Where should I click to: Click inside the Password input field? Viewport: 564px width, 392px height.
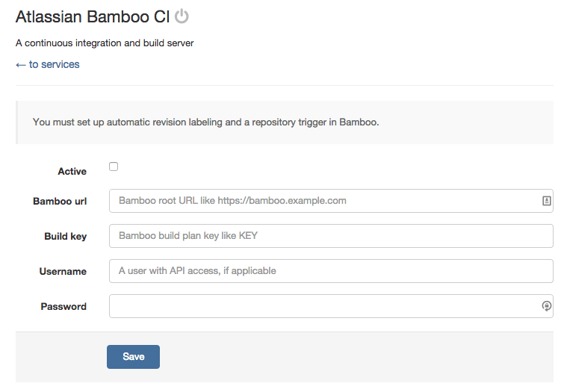(325, 306)
